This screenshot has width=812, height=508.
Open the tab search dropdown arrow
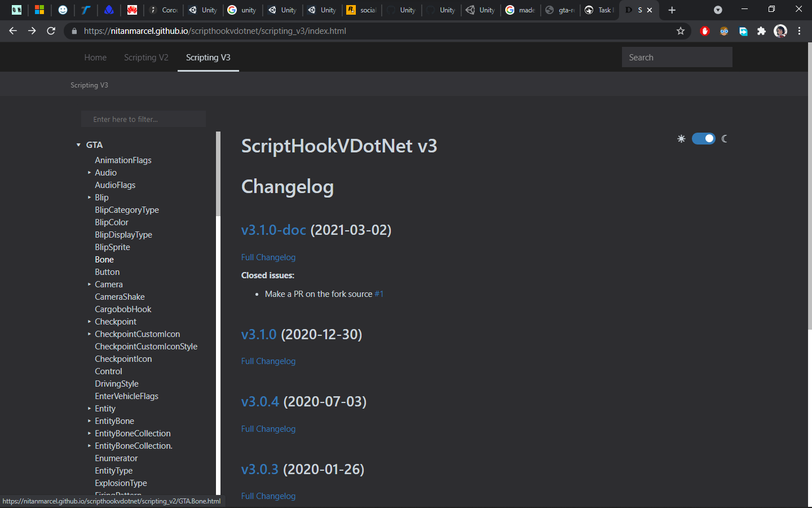click(x=718, y=10)
